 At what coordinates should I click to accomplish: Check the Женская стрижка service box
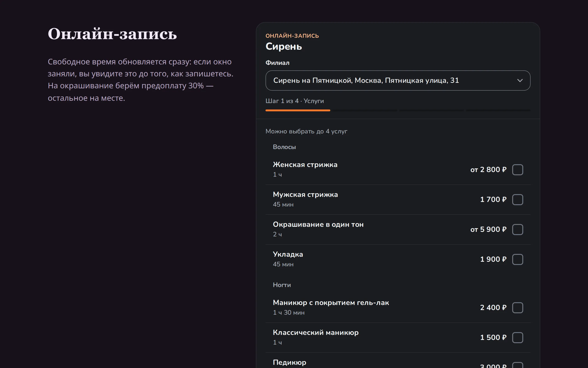click(517, 170)
